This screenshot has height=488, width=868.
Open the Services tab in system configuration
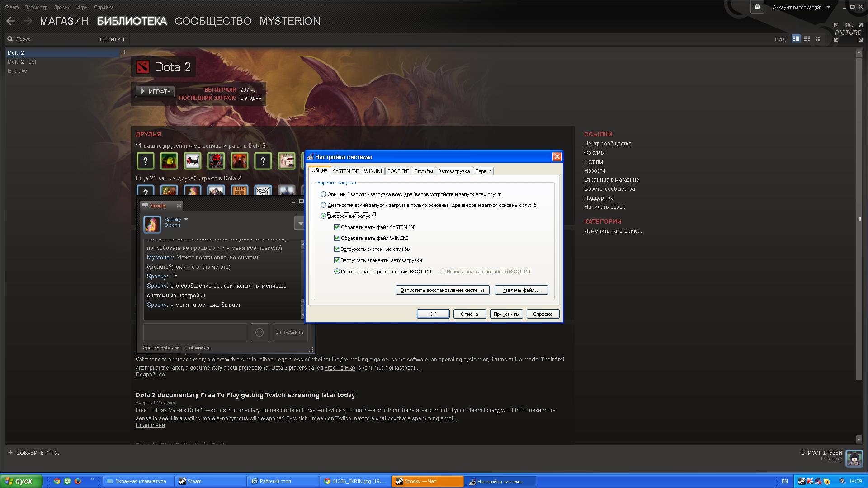coord(424,171)
